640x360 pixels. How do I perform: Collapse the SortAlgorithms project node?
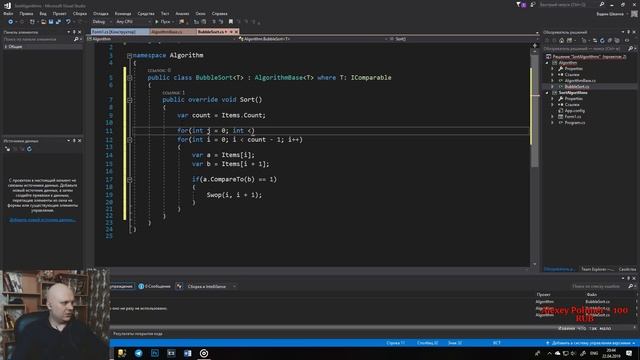tap(547, 93)
